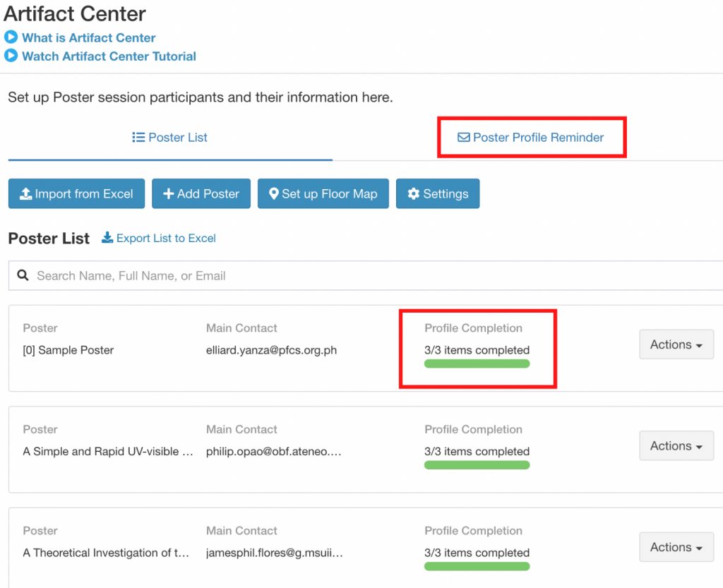Click the Search Name, Full Name, or Email field

pyautogui.click(x=353, y=275)
